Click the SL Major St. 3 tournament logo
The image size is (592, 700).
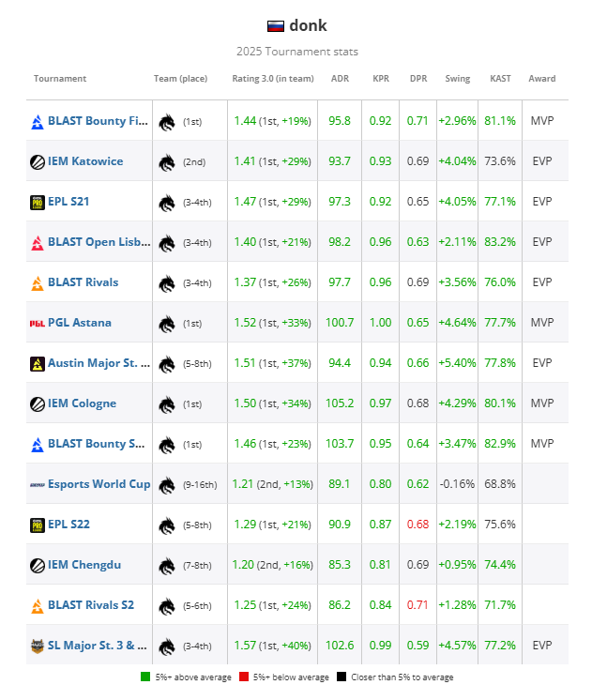pos(37,646)
